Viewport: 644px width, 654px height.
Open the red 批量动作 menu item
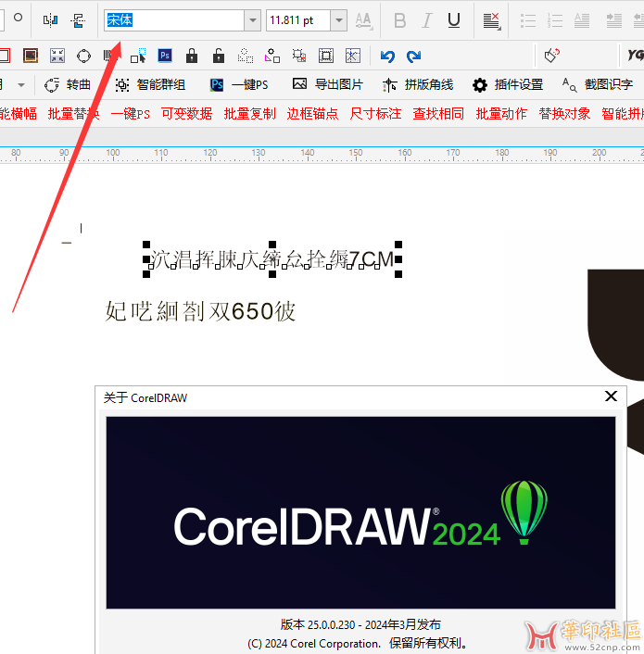(501, 113)
